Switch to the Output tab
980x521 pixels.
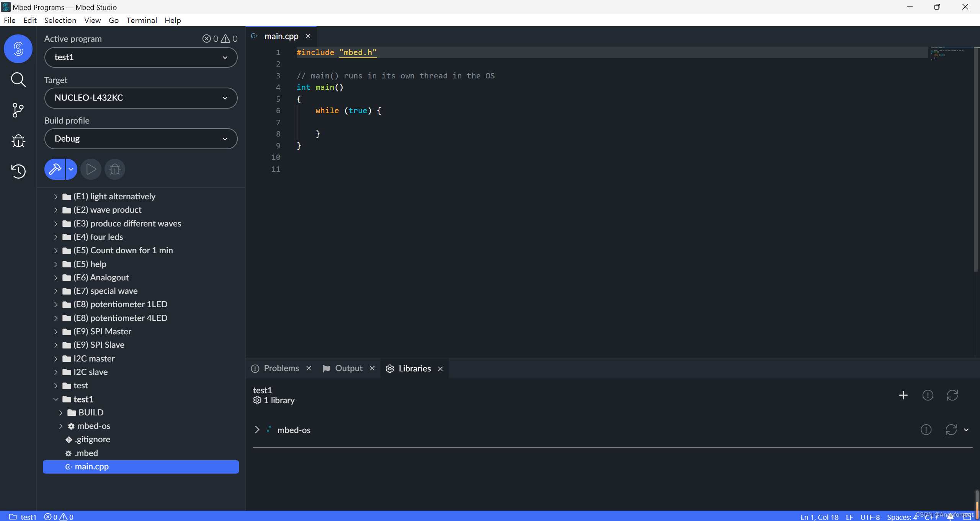click(348, 368)
